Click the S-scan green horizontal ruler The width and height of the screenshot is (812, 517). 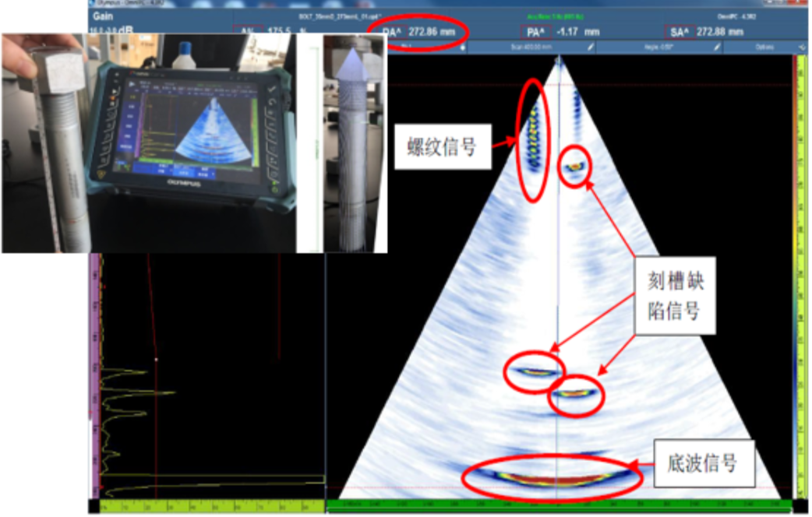coord(560,505)
